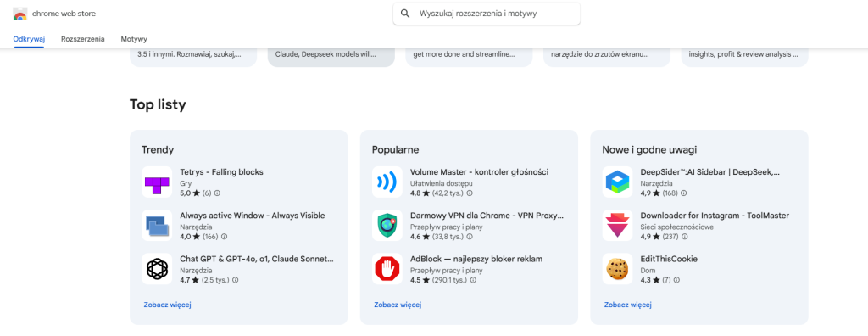Open the Downloader for Instagram icon
Viewport: 868px width, 336px height.
coord(617,225)
